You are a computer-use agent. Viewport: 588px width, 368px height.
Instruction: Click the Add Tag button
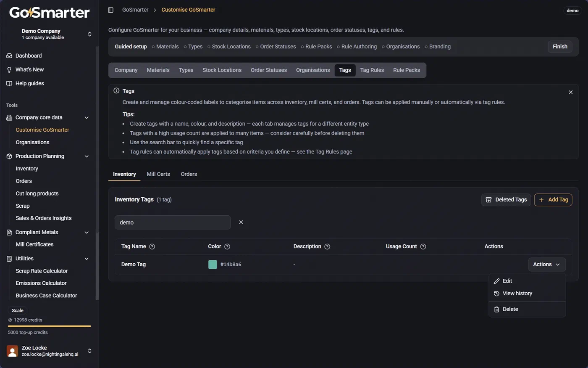click(x=553, y=200)
